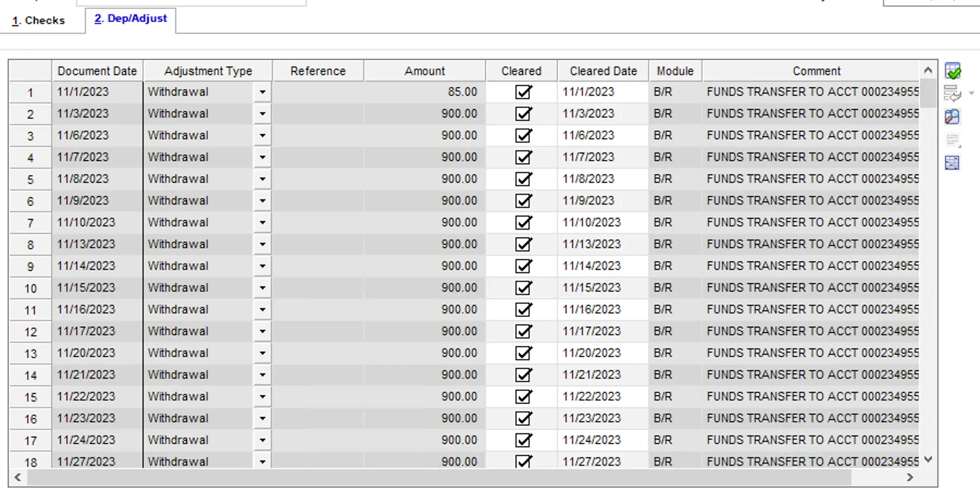Uncheck Cleared on the 11/24/2023 row

[523, 440]
